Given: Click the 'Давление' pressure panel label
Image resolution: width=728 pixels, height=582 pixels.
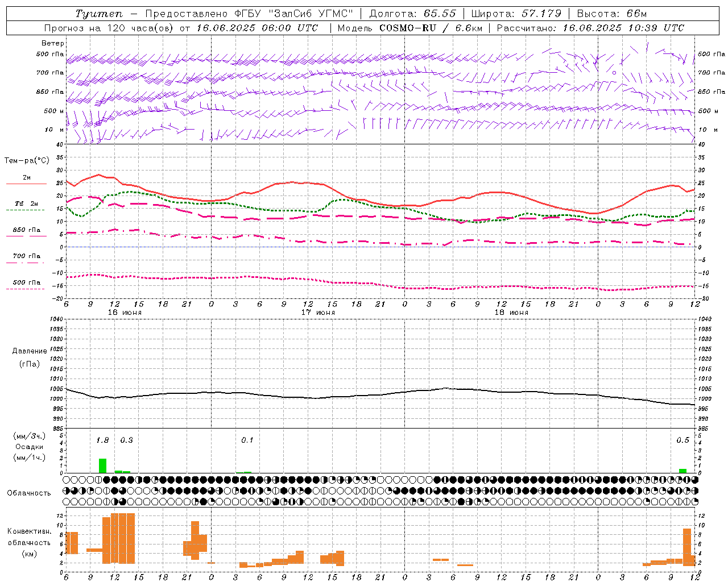Looking at the screenshot, I should (x=30, y=351).
